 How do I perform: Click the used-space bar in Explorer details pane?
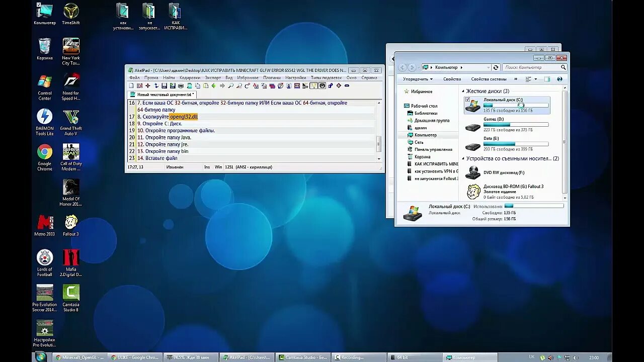[x=534, y=206]
